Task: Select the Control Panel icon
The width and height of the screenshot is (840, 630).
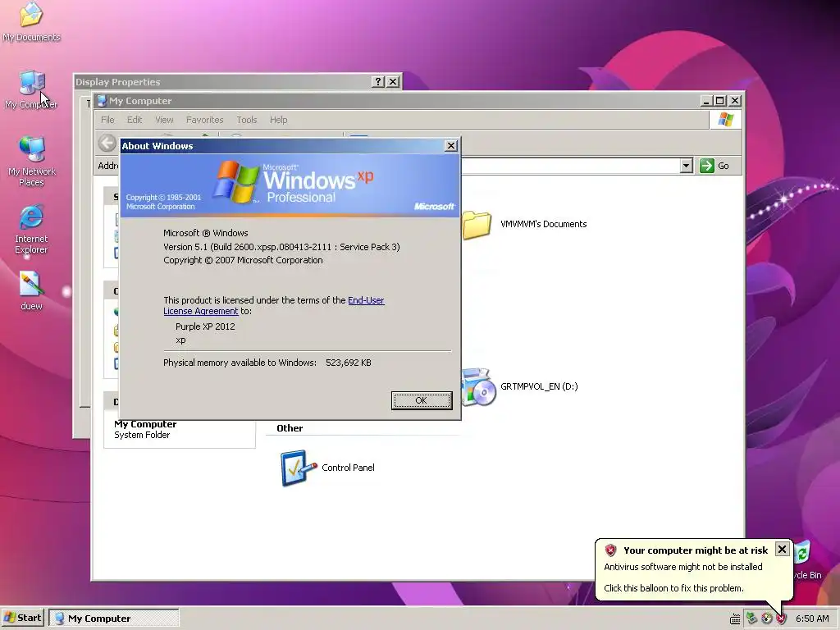Action: (298, 468)
